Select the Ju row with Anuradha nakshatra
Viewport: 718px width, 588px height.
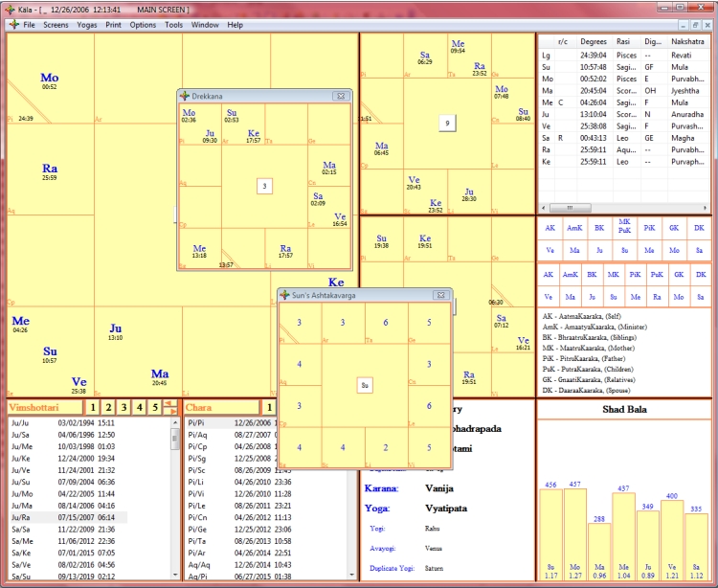click(624, 115)
